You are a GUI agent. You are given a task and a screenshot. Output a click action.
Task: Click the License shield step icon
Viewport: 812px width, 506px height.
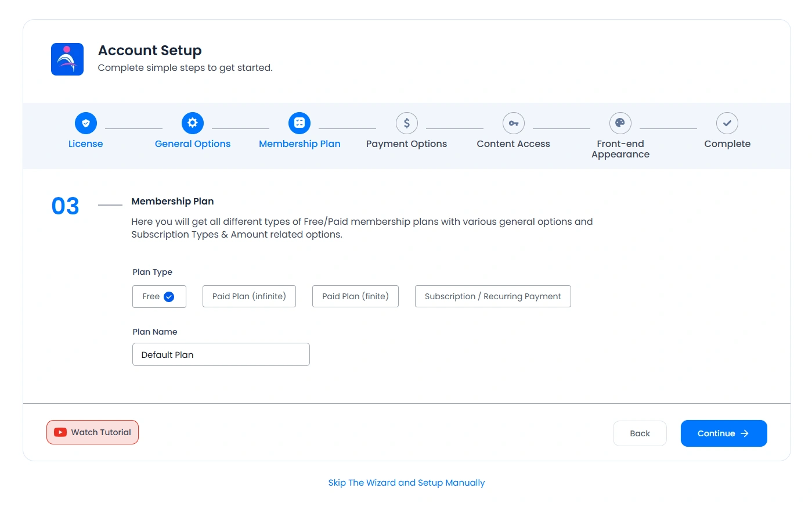pos(85,123)
